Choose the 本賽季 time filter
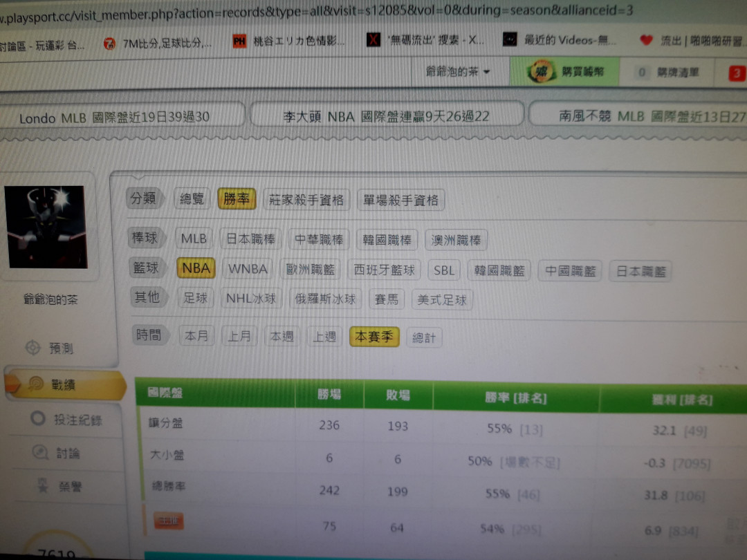Screen dimensions: 747x560 point(374,337)
